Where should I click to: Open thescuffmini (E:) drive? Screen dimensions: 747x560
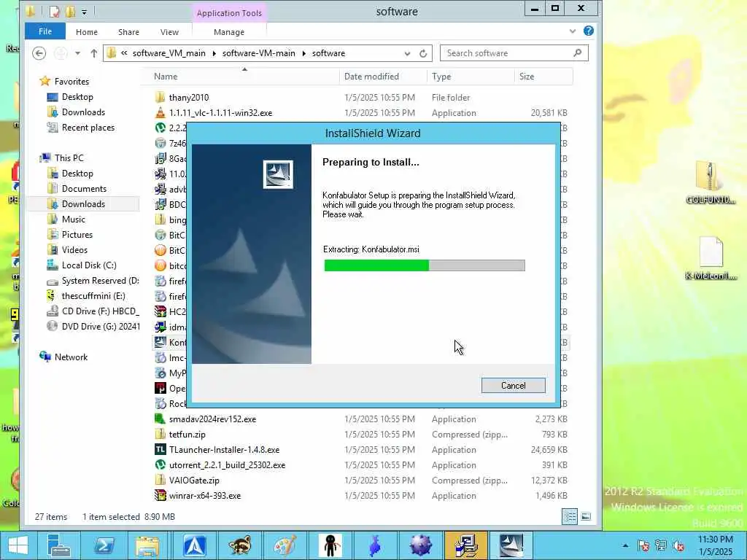point(93,296)
